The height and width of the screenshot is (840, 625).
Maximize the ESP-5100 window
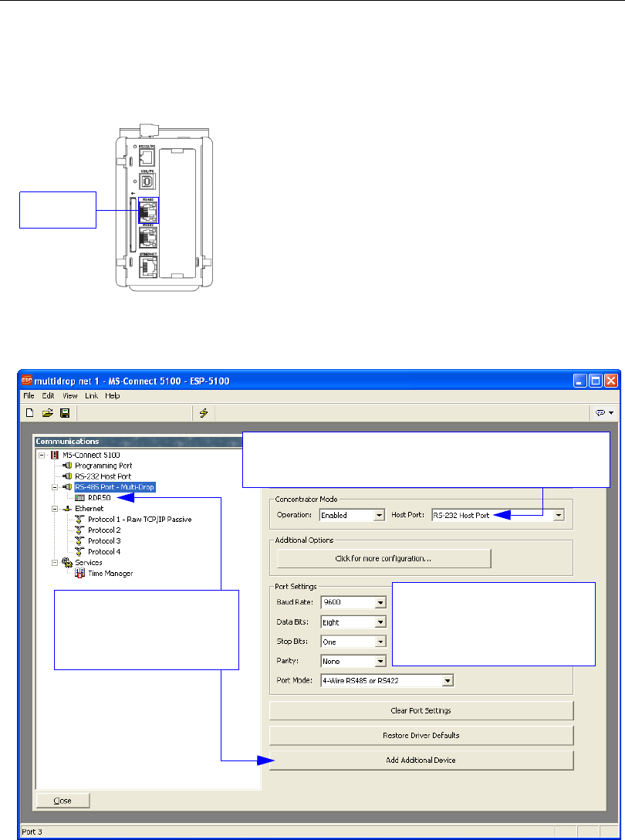point(595,381)
